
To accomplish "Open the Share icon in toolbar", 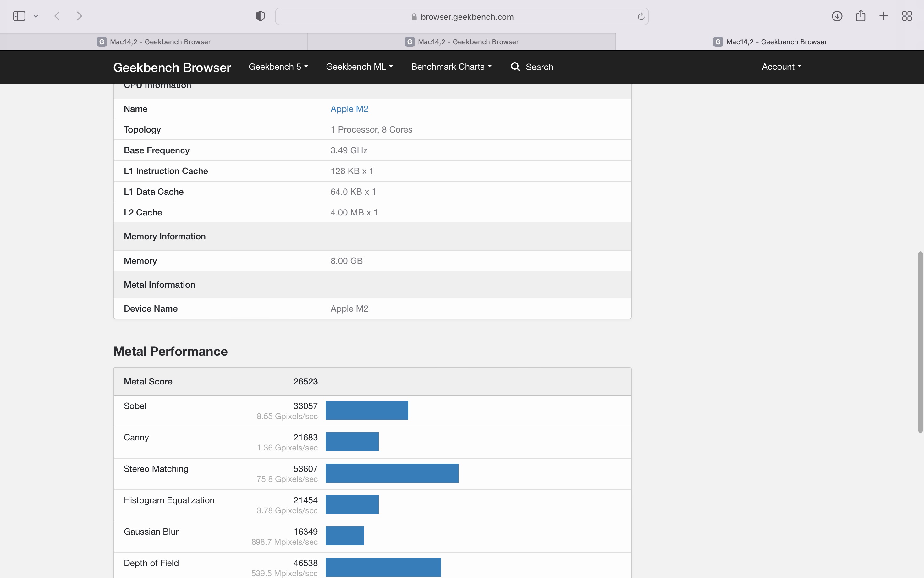I will point(861,16).
